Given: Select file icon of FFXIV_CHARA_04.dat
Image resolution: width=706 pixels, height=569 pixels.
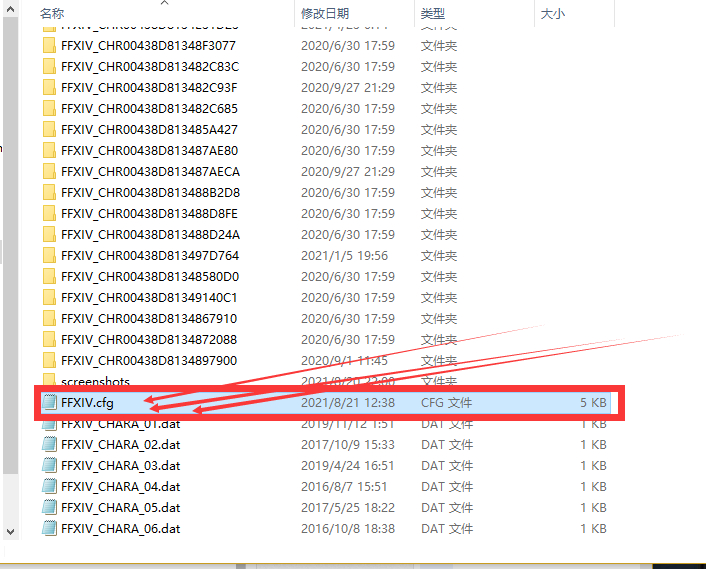Looking at the screenshot, I should 49,487.
